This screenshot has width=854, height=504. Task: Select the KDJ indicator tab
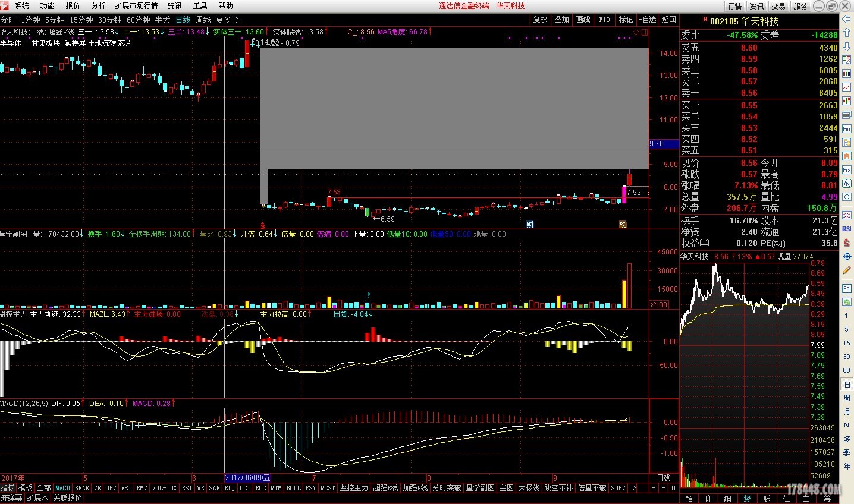coord(230,488)
